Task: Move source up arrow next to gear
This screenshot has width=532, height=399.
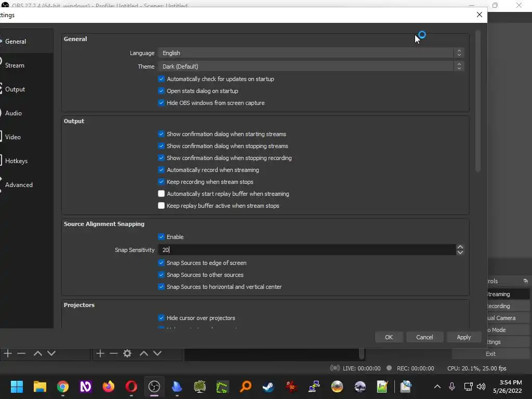Action: 144,353
